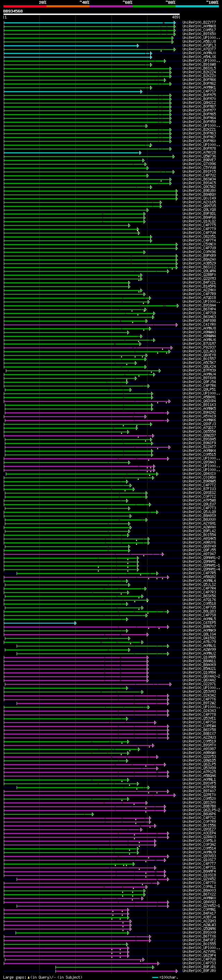Click entry UniRef100_A7NY28
The height and width of the screenshot is (980, 222).
click(199, 153)
